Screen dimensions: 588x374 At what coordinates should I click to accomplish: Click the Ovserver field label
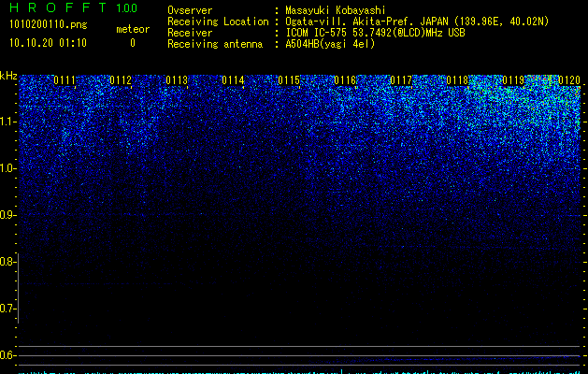[x=190, y=10]
